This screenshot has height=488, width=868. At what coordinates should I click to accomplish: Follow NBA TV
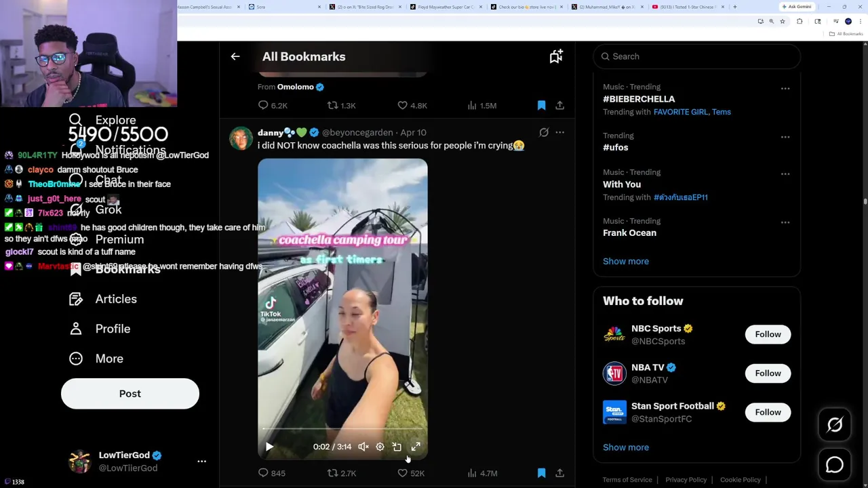point(768,373)
